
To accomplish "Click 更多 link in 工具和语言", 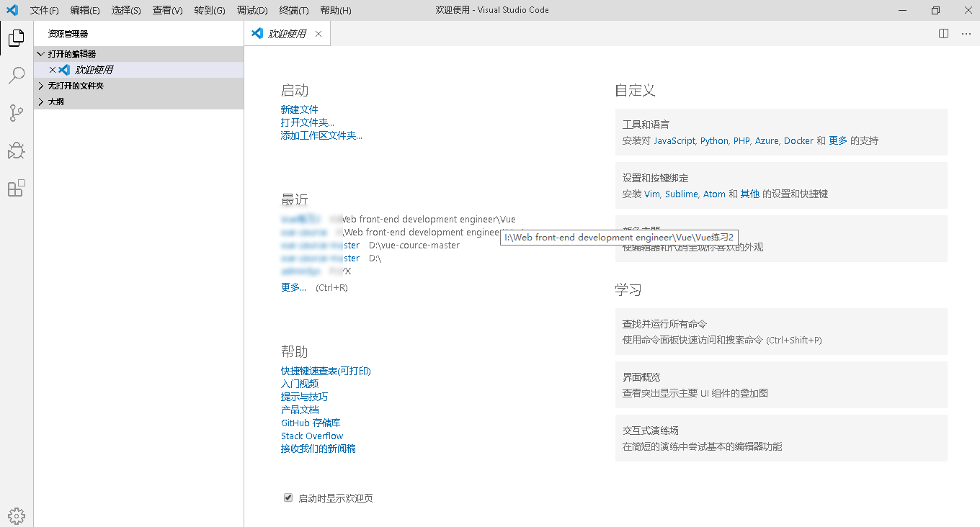I will click(x=838, y=141).
